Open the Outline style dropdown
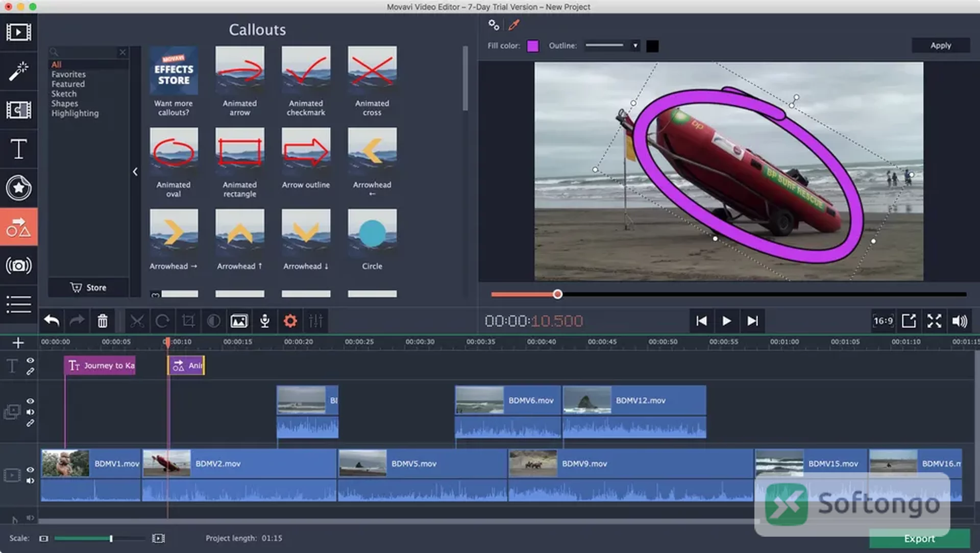980x553 pixels. 612,45
